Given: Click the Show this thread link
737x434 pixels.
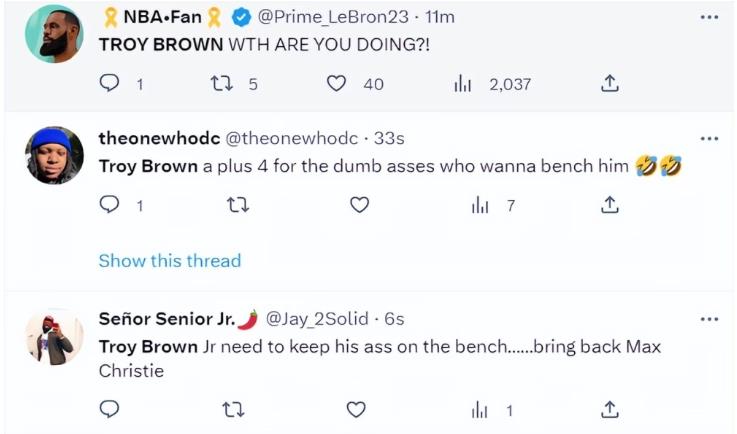Looking at the screenshot, I should pos(170,261).
